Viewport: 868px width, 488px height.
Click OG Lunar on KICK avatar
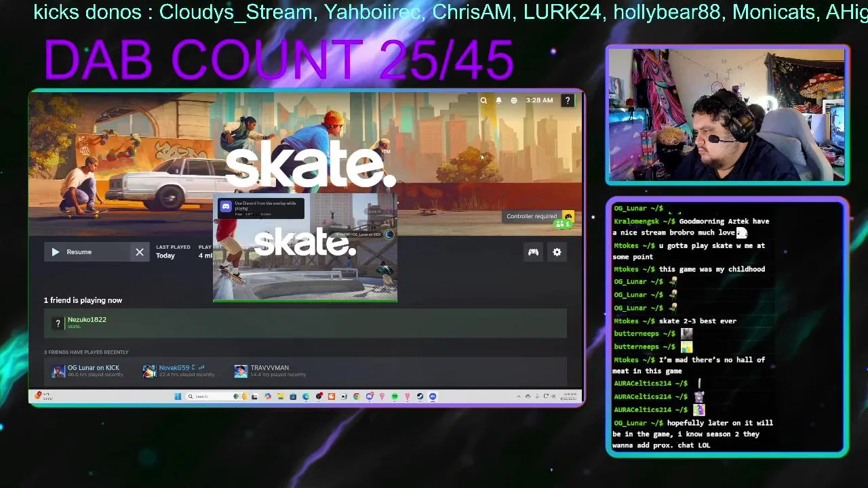tap(58, 371)
